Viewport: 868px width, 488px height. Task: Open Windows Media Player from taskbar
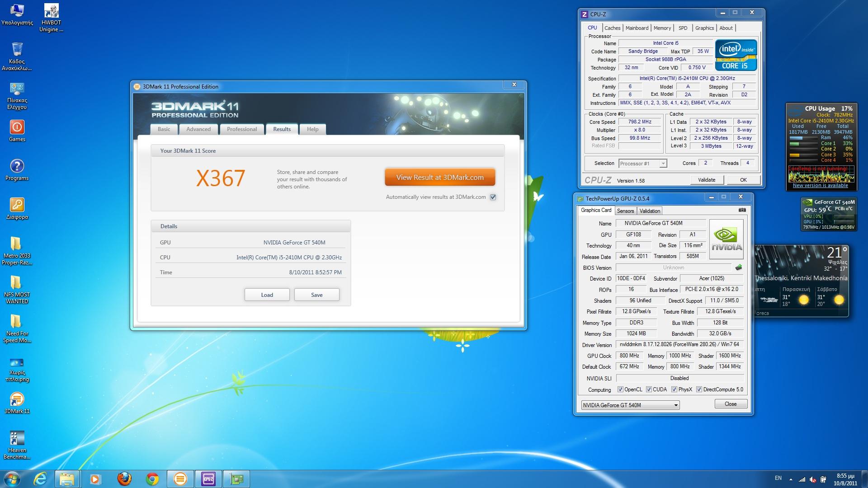[95, 479]
